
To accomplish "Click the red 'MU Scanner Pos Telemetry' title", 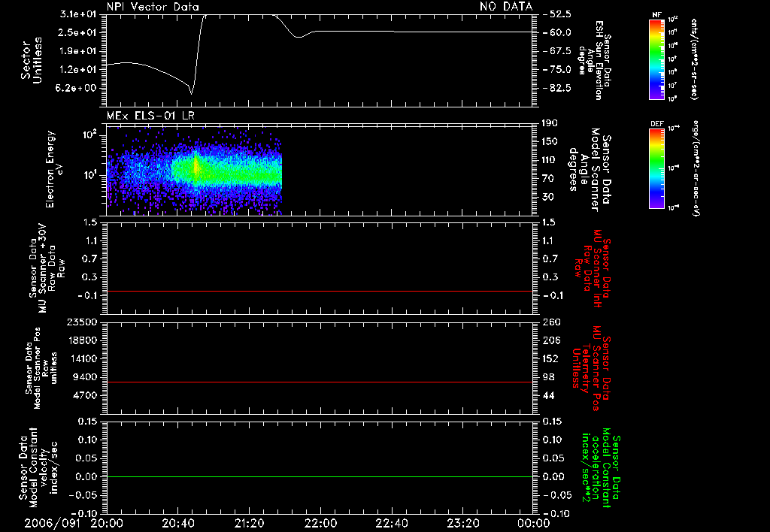I will click(592, 368).
